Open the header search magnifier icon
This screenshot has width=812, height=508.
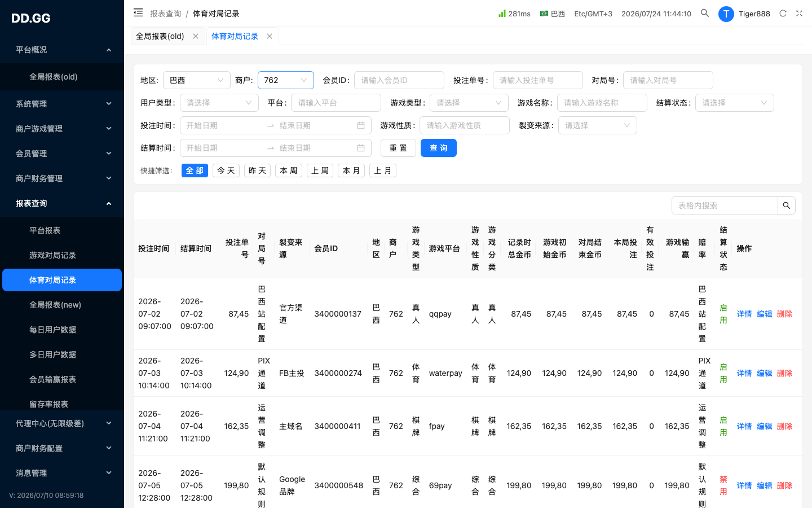[705, 13]
